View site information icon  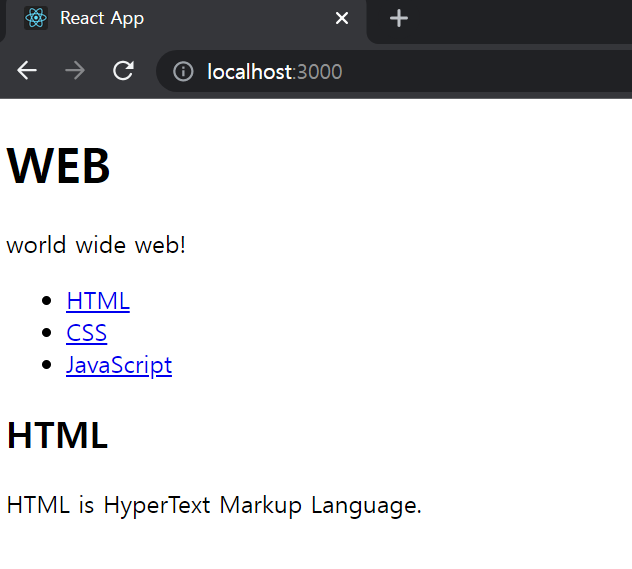pyautogui.click(x=183, y=71)
